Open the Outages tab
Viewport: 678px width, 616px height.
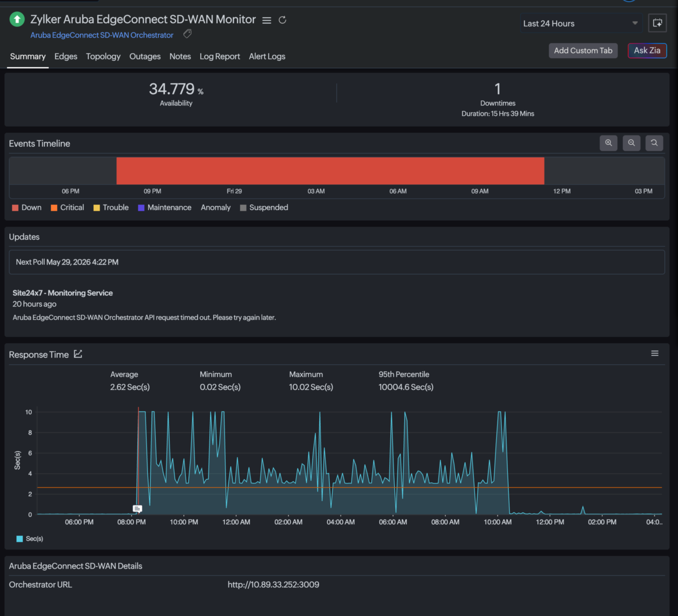coord(145,56)
